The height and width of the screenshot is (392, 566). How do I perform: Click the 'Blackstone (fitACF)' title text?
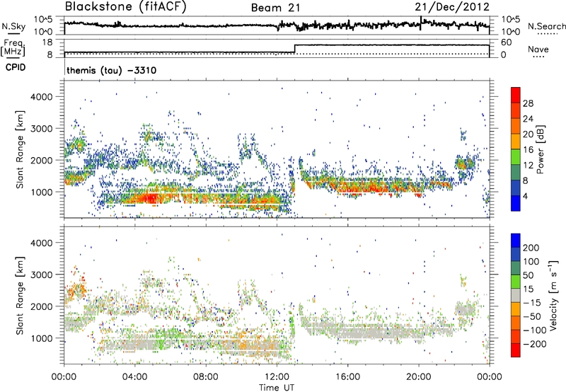tap(126, 7)
